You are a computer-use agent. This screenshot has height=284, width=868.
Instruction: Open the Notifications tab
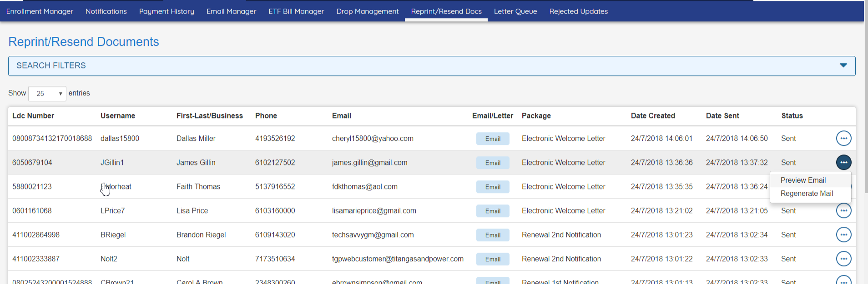pos(106,11)
